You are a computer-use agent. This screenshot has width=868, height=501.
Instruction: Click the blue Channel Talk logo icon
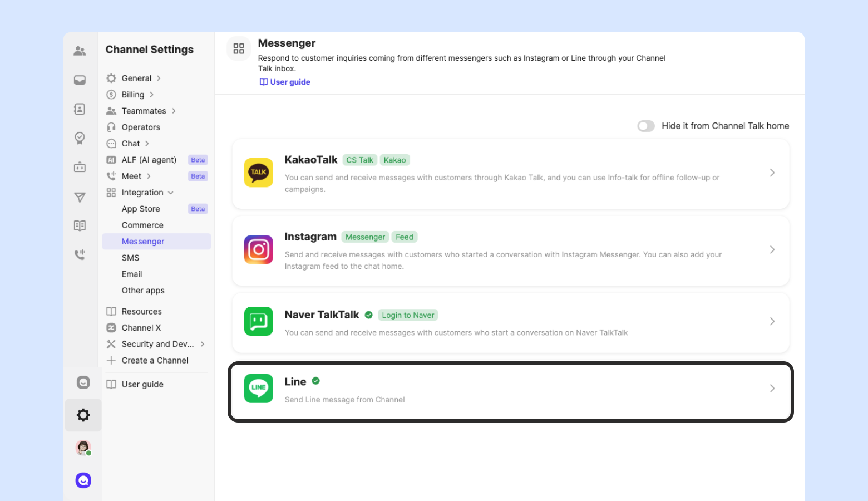(83, 480)
